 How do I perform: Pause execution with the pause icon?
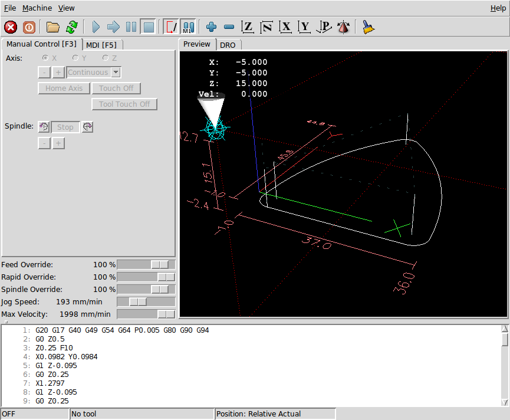(131, 27)
